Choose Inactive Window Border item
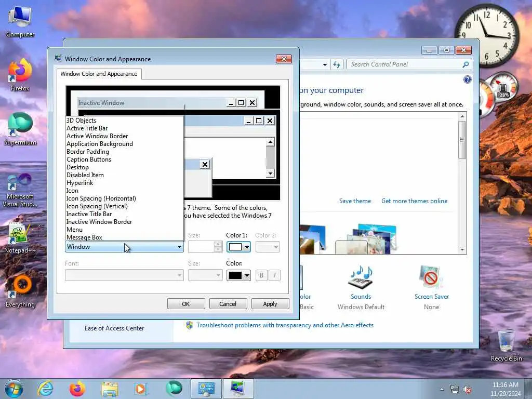This screenshot has height=399, width=532. tap(124, 222)
